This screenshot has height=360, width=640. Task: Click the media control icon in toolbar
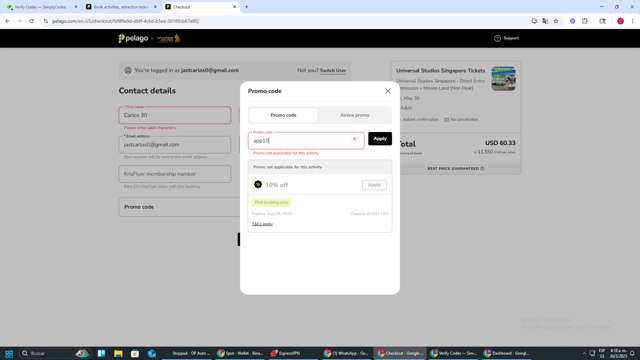click(602, 21)
